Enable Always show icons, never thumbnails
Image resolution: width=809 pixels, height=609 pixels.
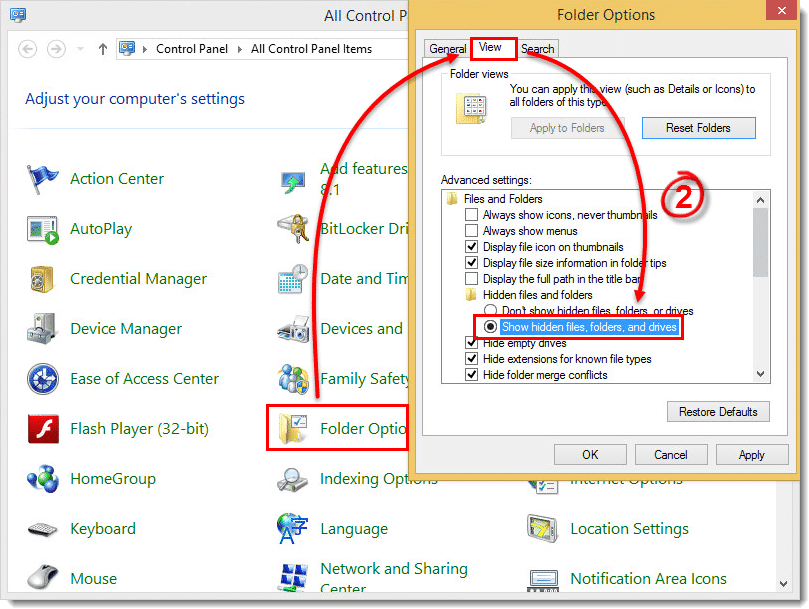coord(471,215)
